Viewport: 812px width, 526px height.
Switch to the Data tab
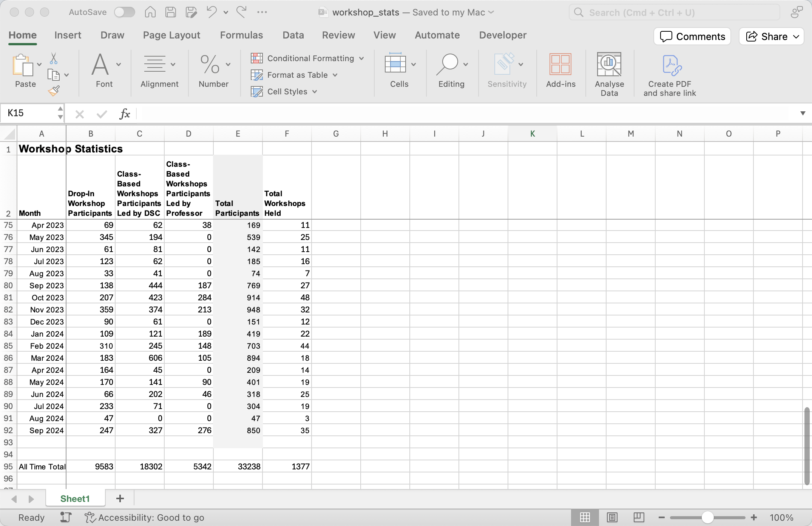[x=293, y=35]
